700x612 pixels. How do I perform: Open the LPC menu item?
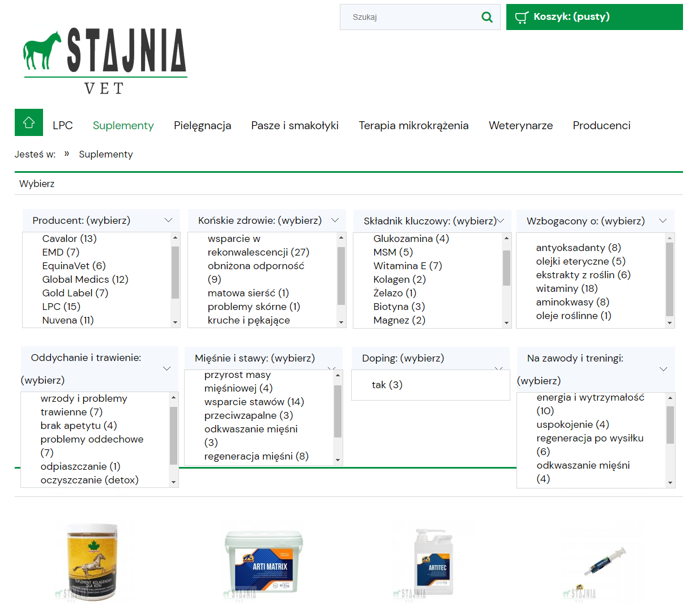point(63,125)
